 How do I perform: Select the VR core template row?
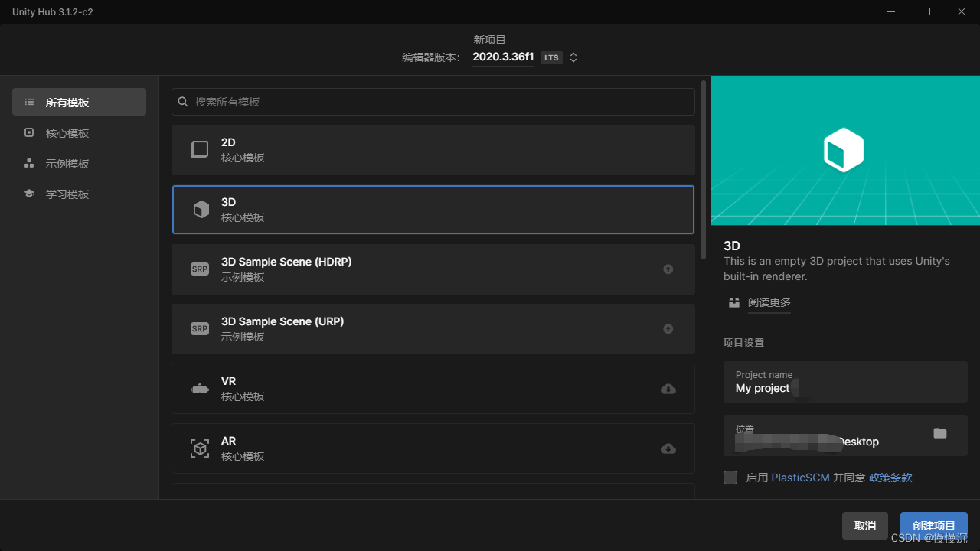click(x=433, y=389)
